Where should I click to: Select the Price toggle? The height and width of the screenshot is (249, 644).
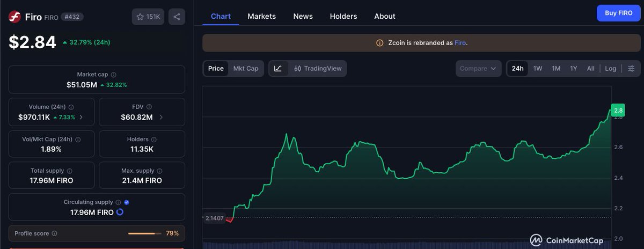tap(216, 68)
